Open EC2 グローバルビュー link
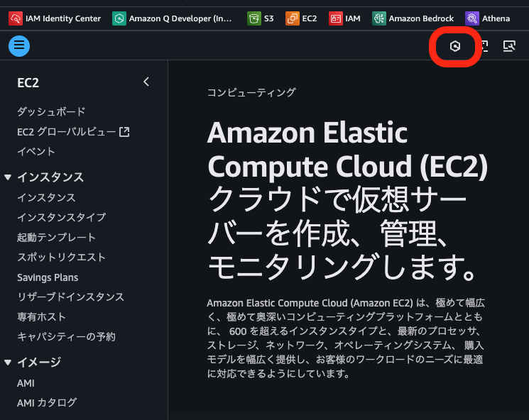This screenshot has width=529, height=420. (x=67, y=132)
